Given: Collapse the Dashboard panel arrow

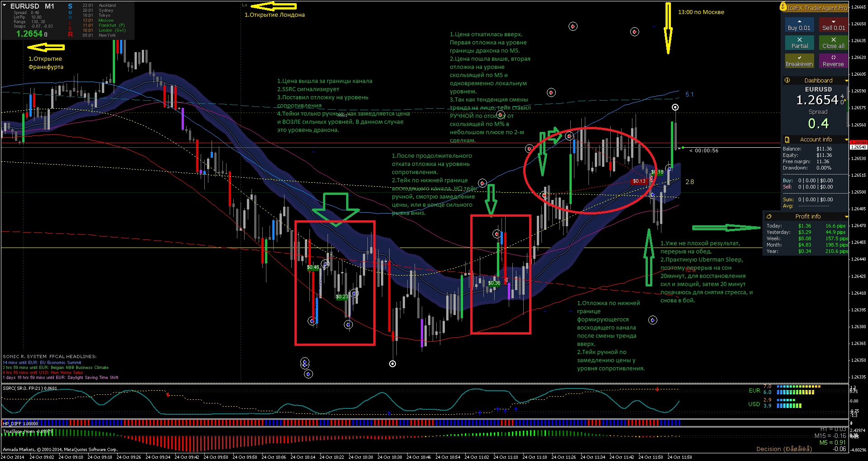Looking at the screenshot, I should coord(846,81).
